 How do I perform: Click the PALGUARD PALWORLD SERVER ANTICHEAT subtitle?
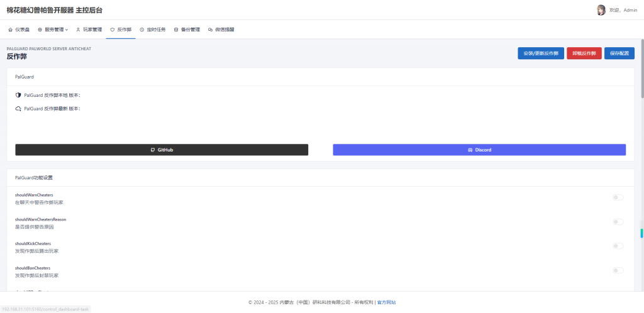pyautogui.click(x=49, y=48)
